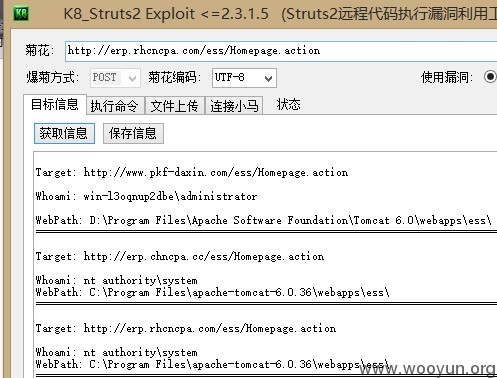Click the erp.rhcncpa.com target line in output
Viewport: 497px width, 378px height.
[x=186, y=328]
